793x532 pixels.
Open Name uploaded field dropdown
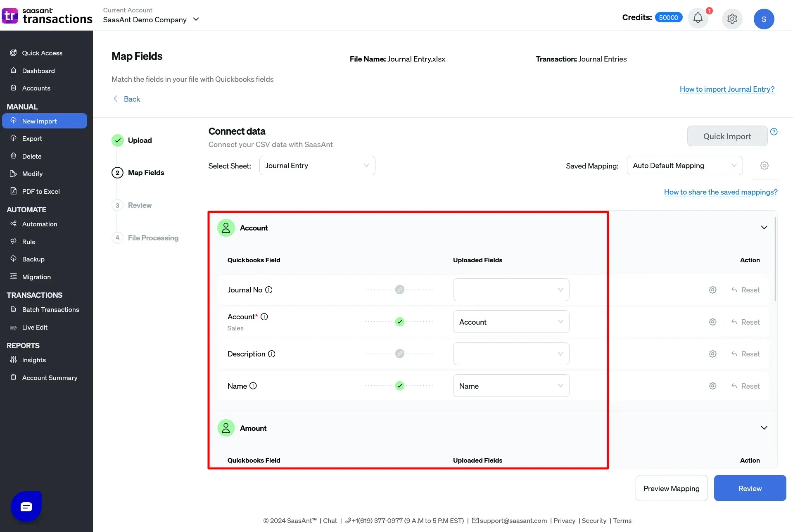[x=511, y=386]
